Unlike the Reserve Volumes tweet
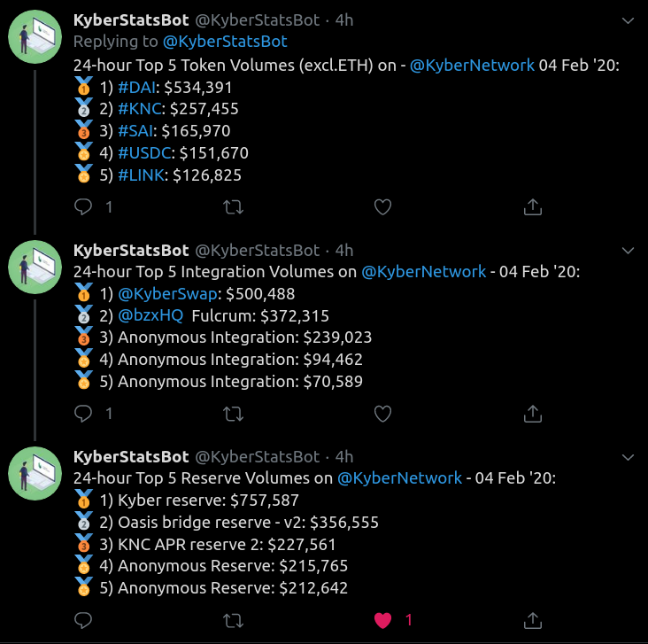The width and height of the screenshot is (648, 644). coord(382,620)
